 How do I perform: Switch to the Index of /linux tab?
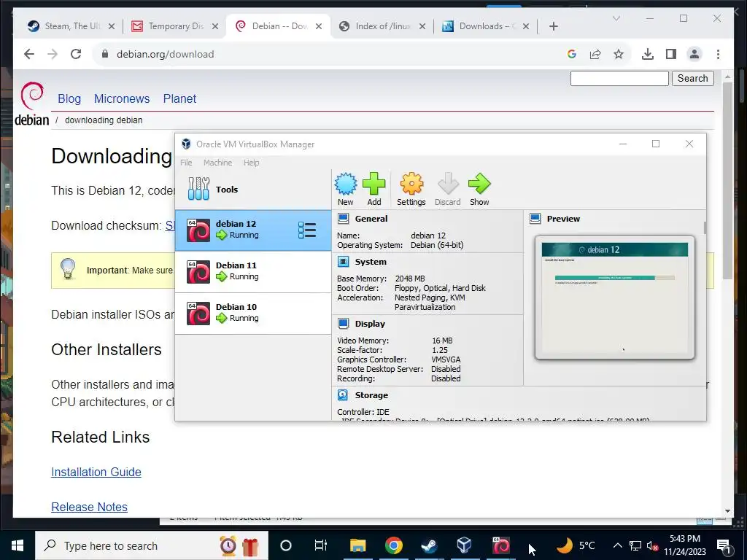pos(382,26)
